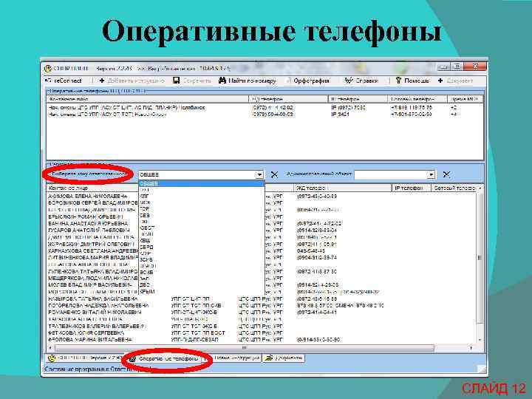This screenshot has height=399, width=532.
Task: Click the smiley application icon in the title bar
Action: tap(48, 69)
